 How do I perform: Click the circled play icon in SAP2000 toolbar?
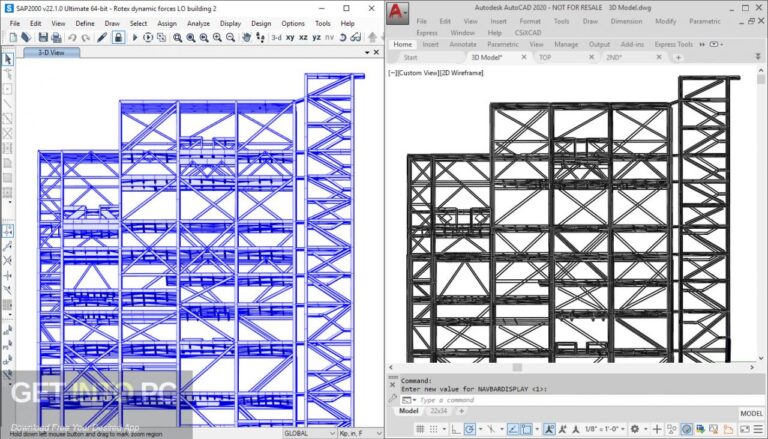pos(148,37)
